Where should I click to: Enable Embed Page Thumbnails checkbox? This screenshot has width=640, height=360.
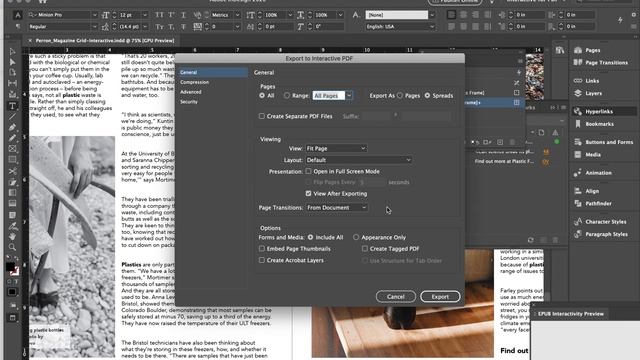click(x=262, y=249)
